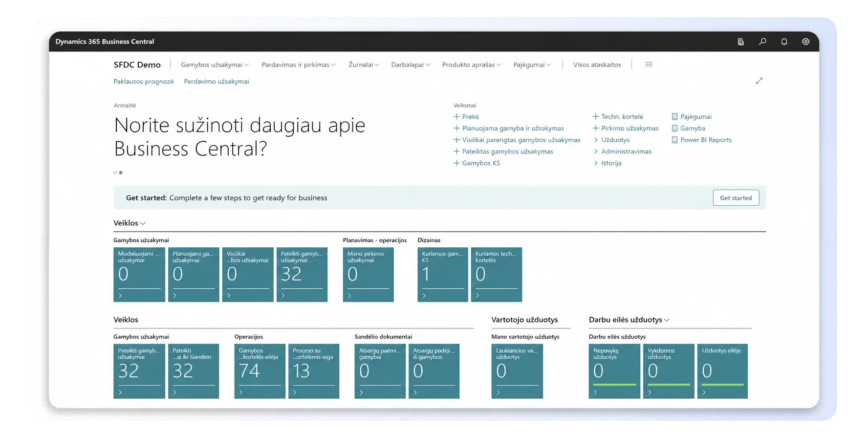Open headline Norite sužinoti daugiau apie Business Central
This screenshot has width=868, height=433.
click(x=239, y=137)
